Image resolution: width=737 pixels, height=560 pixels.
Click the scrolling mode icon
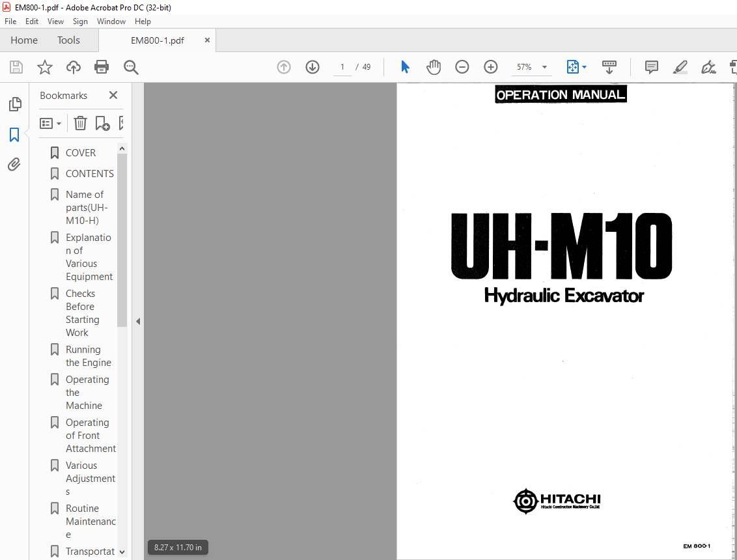609,67
